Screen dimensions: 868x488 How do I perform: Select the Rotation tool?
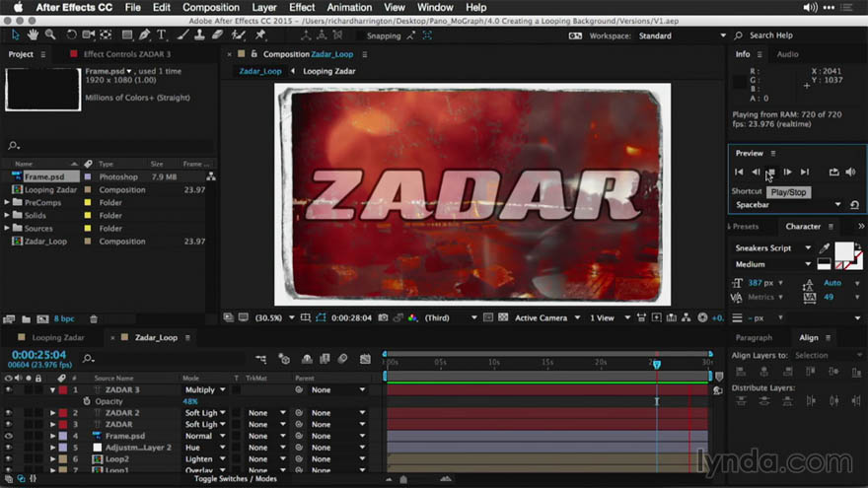click(x=71, y=35)
